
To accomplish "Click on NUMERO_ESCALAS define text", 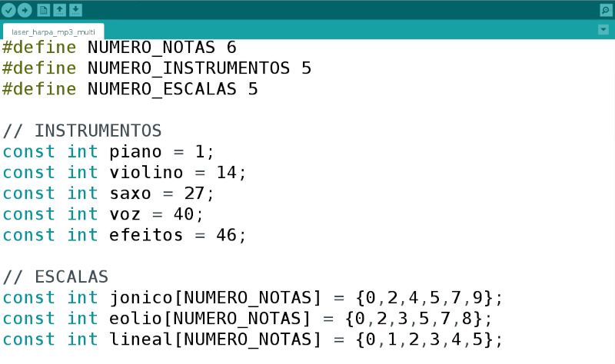I will pyautogui.click(x=162, y=89).
